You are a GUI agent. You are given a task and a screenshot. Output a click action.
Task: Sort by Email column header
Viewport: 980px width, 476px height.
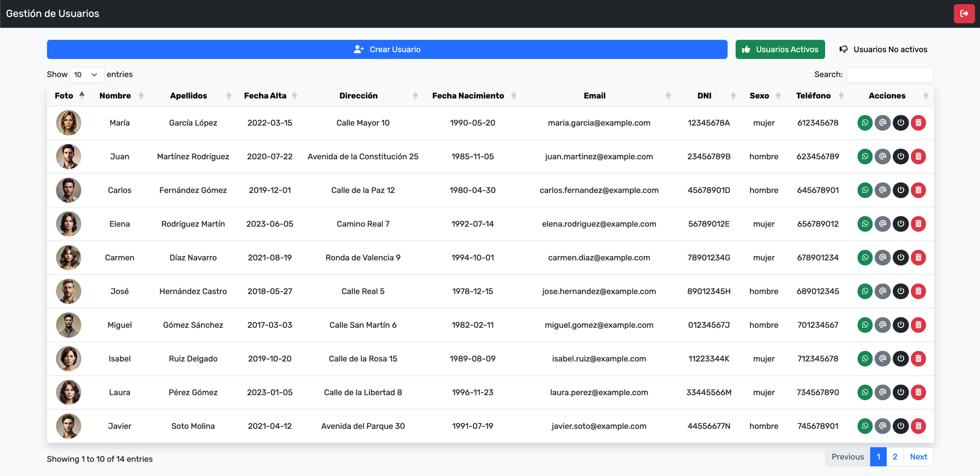tap(599, 96)
